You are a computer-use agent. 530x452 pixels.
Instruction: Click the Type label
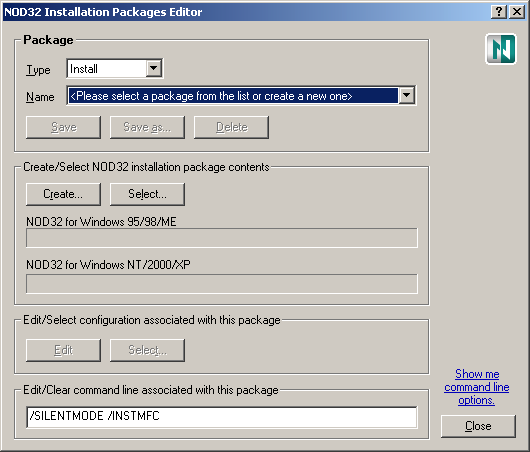(x=38, y=70)
